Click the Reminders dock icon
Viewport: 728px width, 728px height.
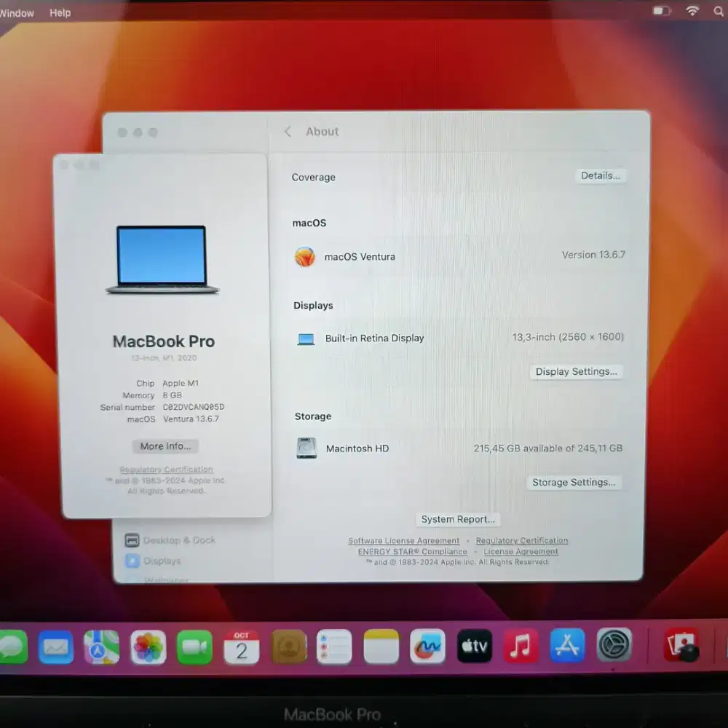click(334, 646)
